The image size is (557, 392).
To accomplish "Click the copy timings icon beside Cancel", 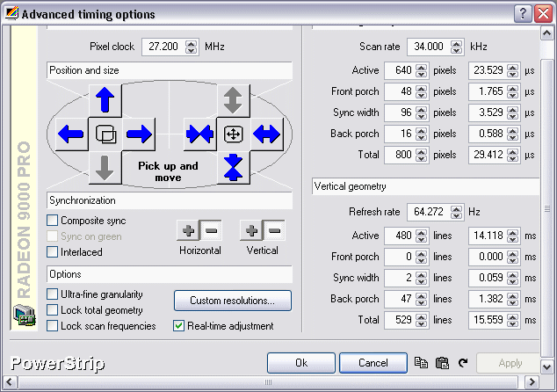I will pos(421,362).
